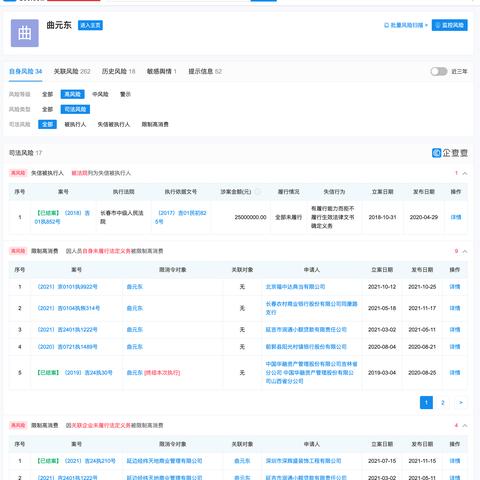Click 曲元东 link in row 1 of 限消令对象
The width and height of the screenshot is (480, 480).
[x=135, y=287]
